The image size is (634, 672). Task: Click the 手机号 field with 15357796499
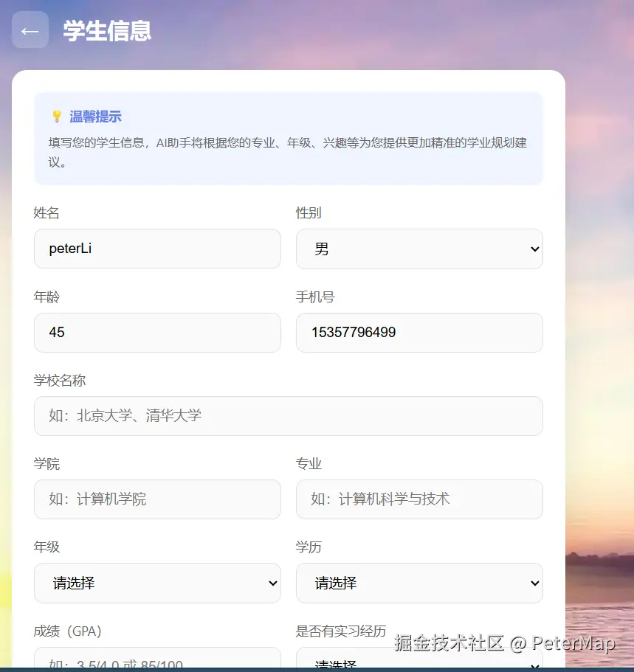(419, 333)
